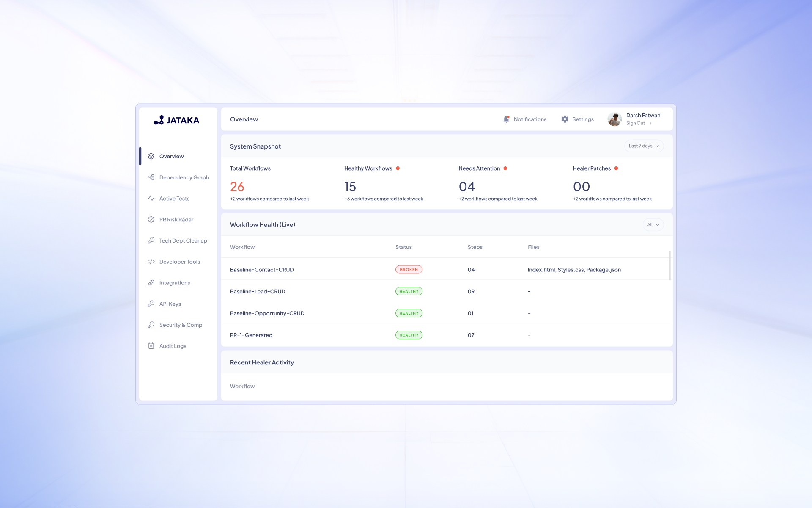
Task: Click the BROKEN status badge
Action: (409, 270)
